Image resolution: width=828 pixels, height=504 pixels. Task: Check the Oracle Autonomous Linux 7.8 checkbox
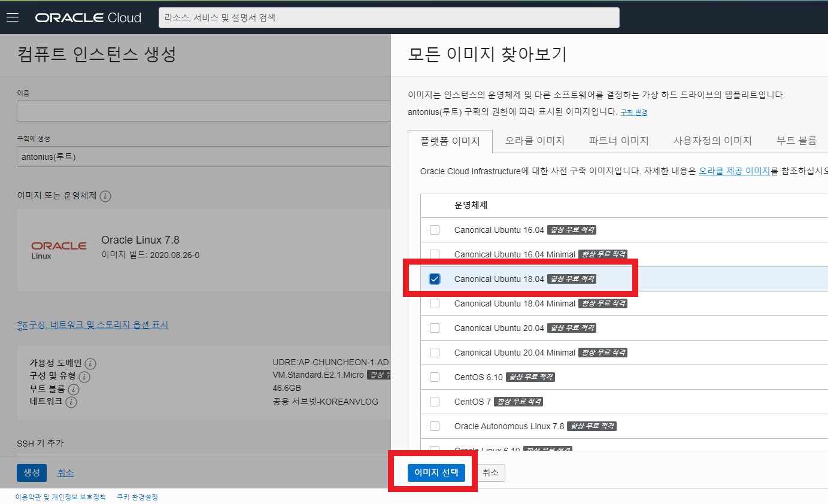(x=435, y=426)
